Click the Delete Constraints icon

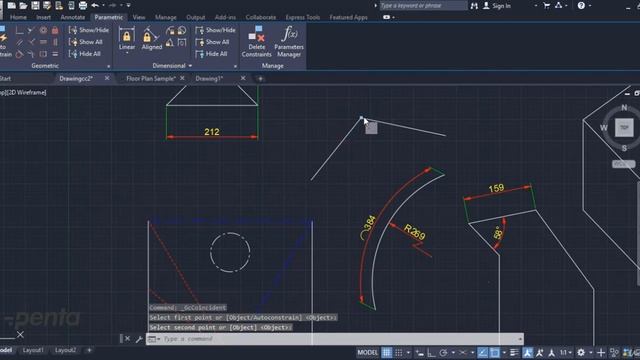256,41
